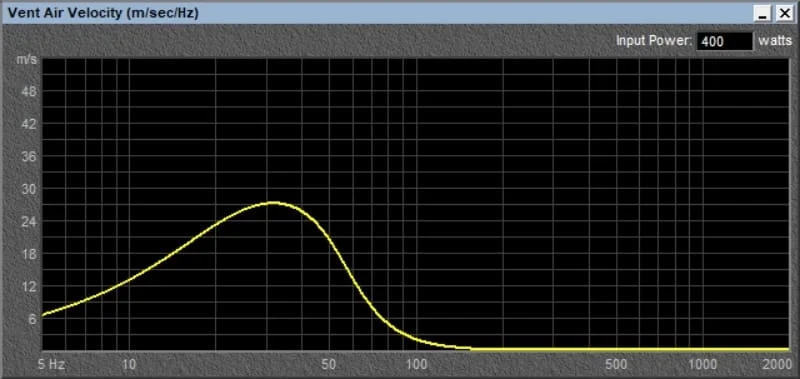Screen dimensions: 800x379
Task: Click the 10 label on the frequency axis
Action: [x=129, y=365]
